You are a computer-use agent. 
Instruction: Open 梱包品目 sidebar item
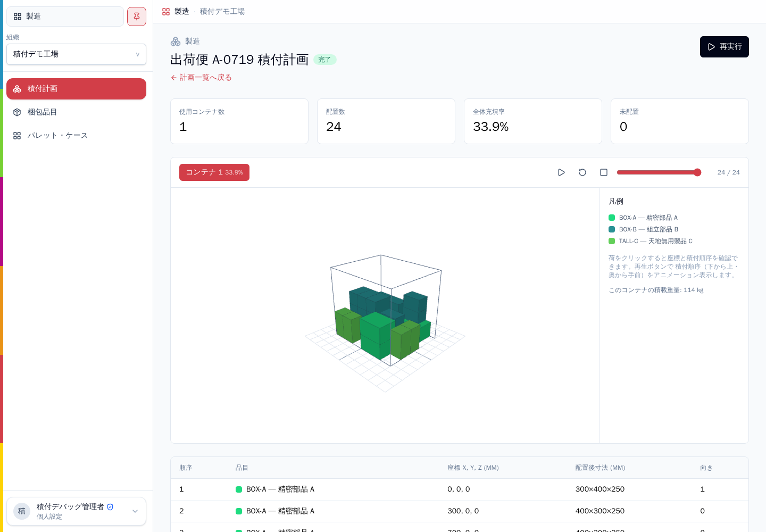click(x=76, y=112)
